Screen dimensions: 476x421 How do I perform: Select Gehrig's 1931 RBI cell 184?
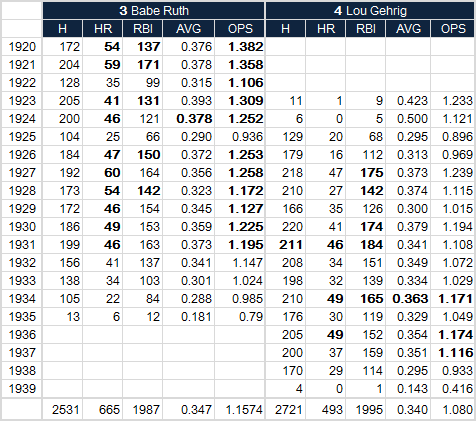[366, 245]
